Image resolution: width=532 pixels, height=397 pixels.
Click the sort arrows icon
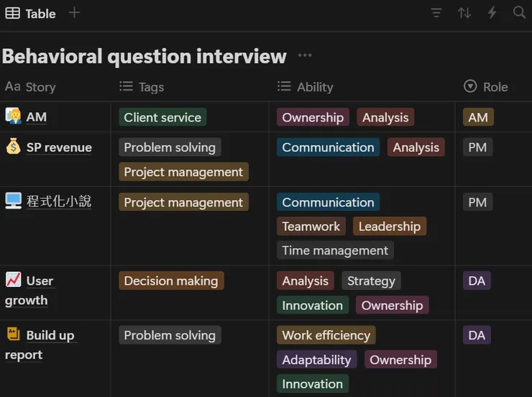click(464, 13)
